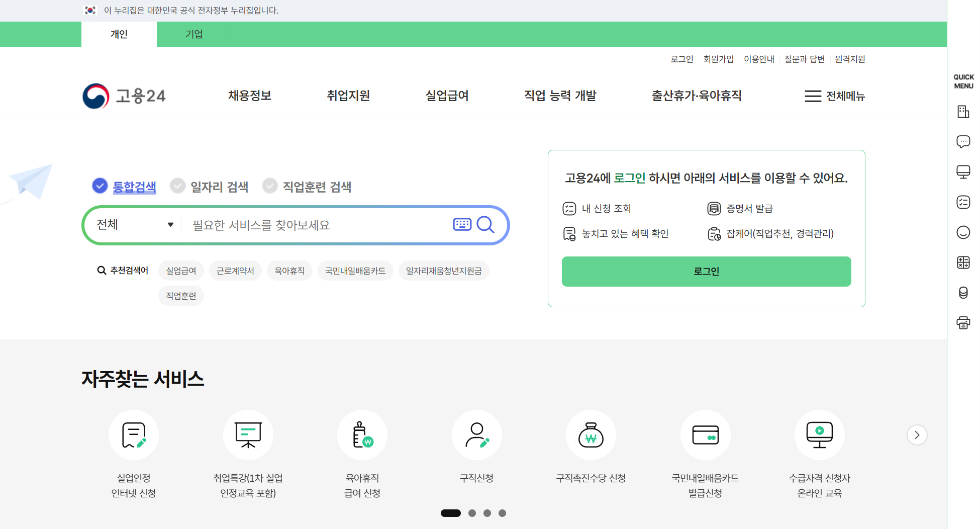The width and height of the screenshot is (980, 529).
Task: Open 육아휴직 급여 신청 via its baby bottle icon
Action: pyautogui.click(x=362, y=435)
